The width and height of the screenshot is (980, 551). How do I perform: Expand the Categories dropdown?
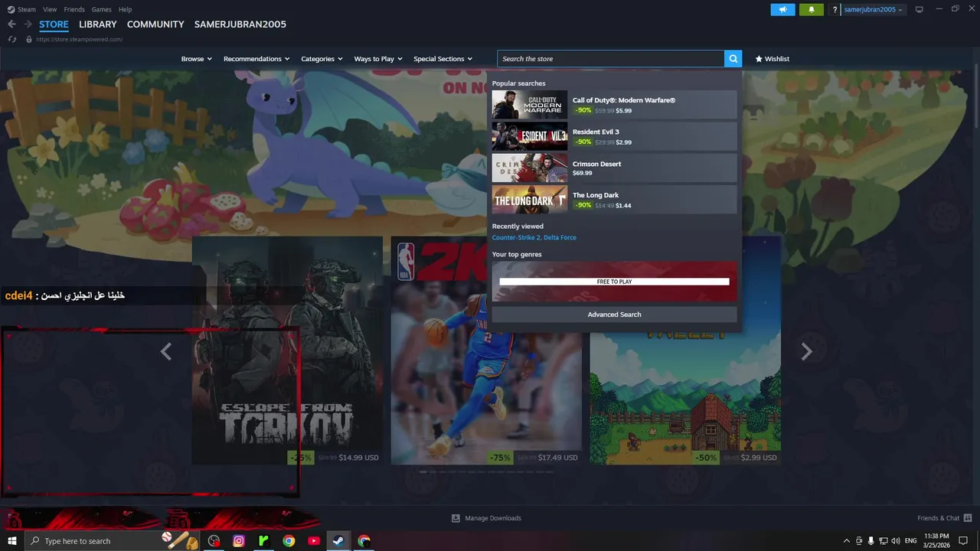point(322,59)
